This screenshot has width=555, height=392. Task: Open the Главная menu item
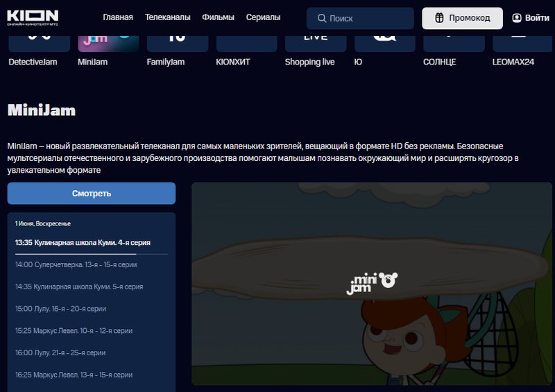tap(118, 18)
